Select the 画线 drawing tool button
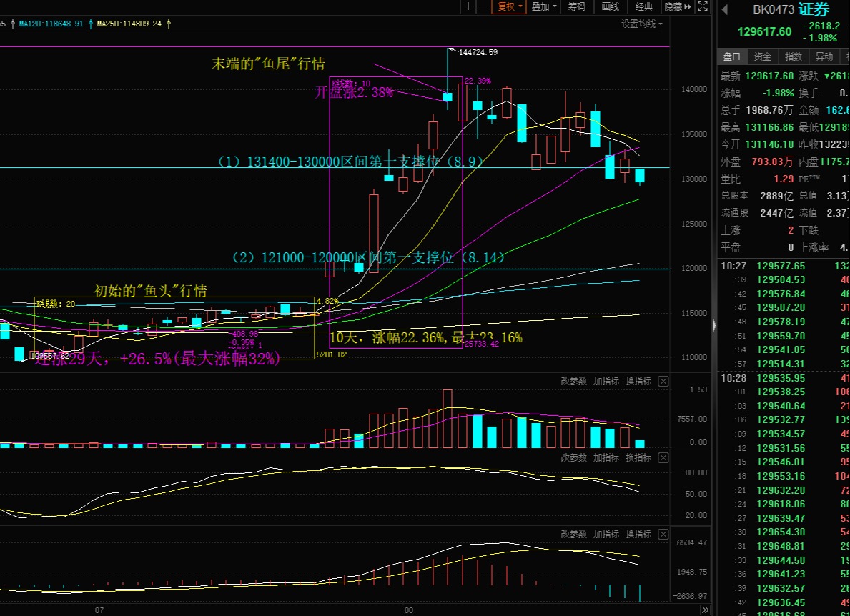850x616 pixels. (x=611, y=6)
